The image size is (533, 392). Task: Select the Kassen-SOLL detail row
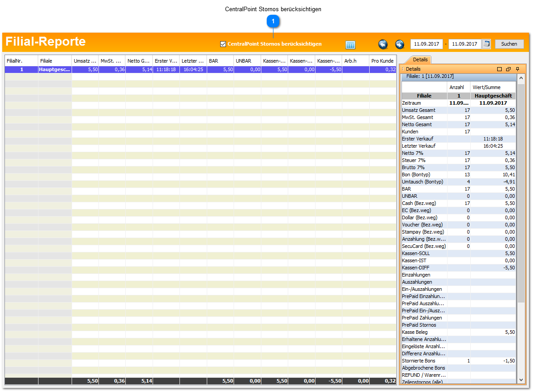pos(459,253)
